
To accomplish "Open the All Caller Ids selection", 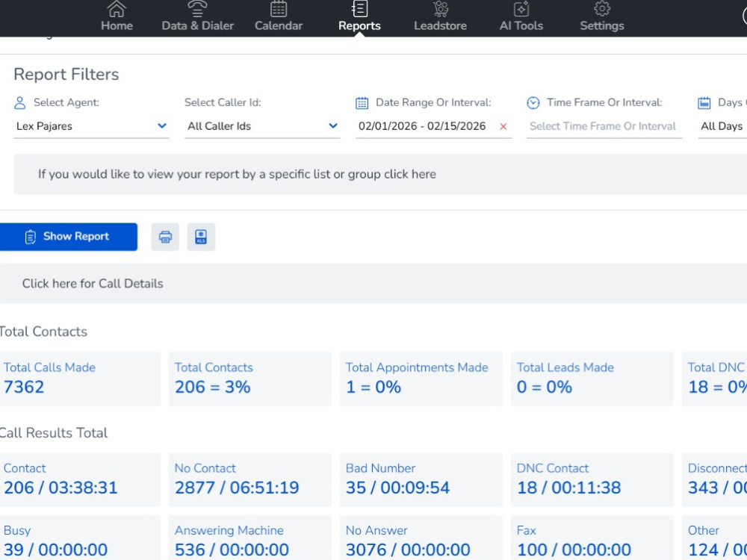I will point(262,126).
